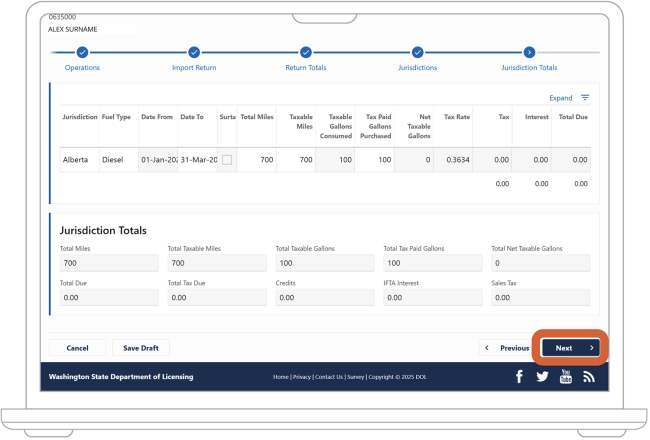Go to the Return Totals step label
650x440 pixels.
coord(306,68)
